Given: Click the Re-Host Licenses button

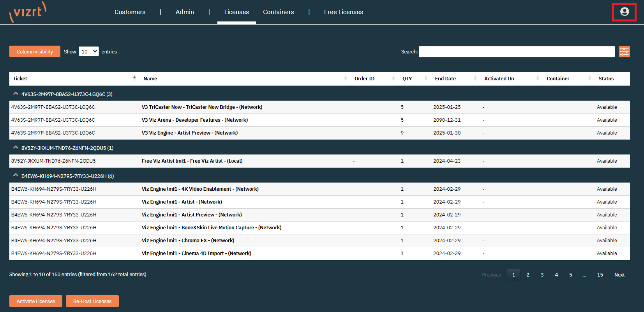Looking at the screenshot, I should (92, 301).
